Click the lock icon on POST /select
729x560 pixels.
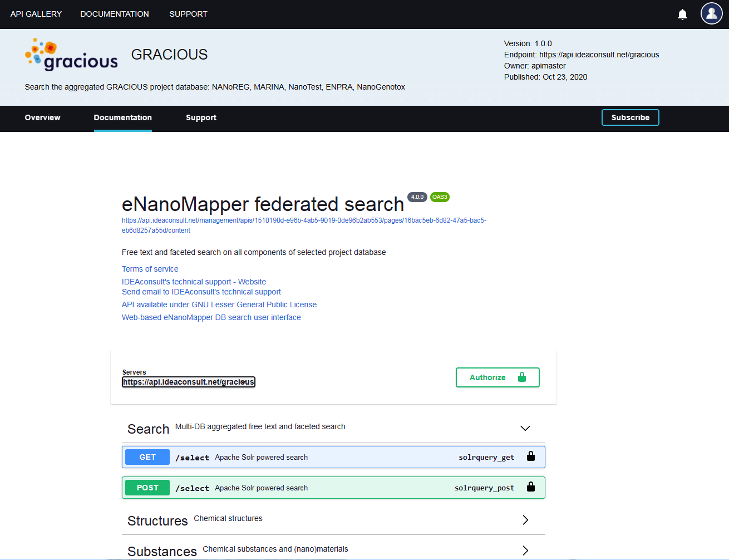coord(531,487)
